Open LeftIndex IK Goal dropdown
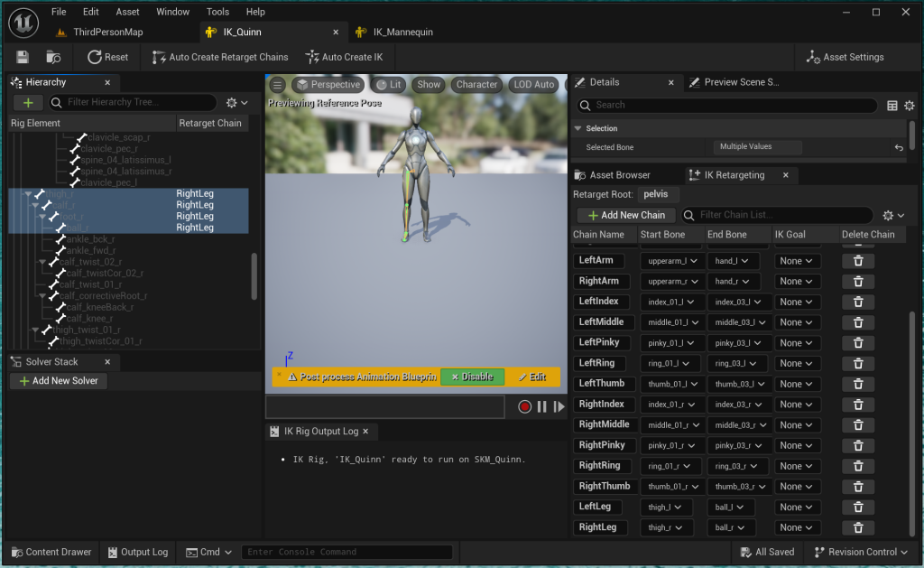The image size is (924, 568). (797, 302)
